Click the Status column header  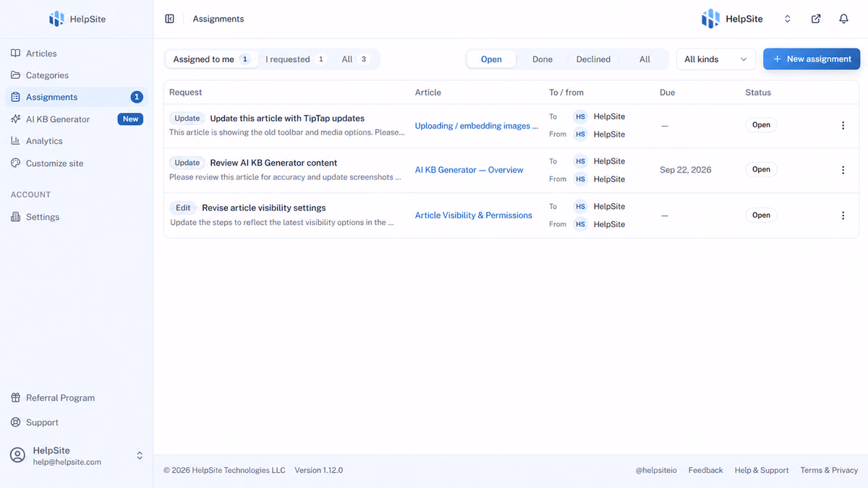[x=758, y=93]
